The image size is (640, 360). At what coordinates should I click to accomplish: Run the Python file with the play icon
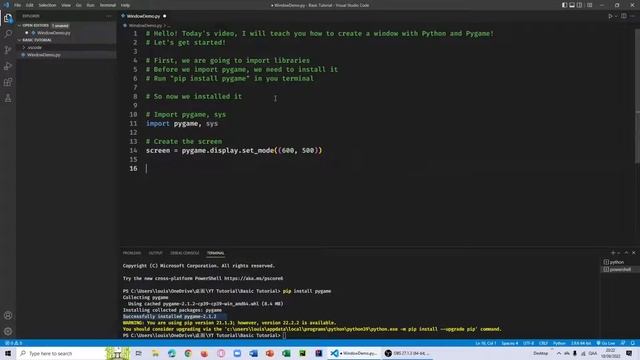click(610, 16)
